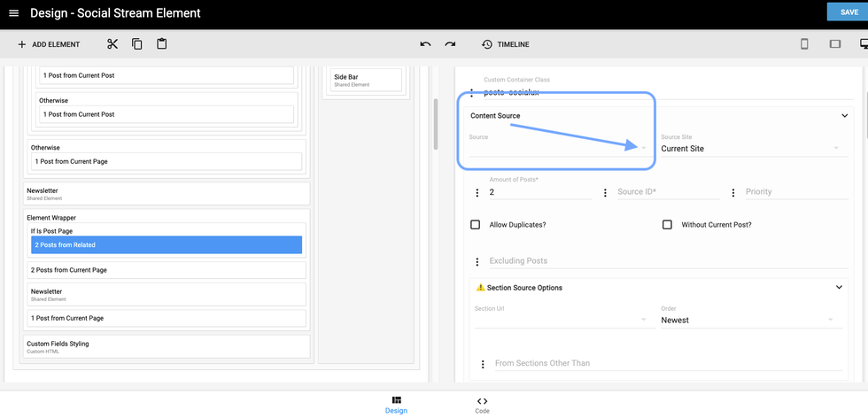Open the Timeline history

505,44
